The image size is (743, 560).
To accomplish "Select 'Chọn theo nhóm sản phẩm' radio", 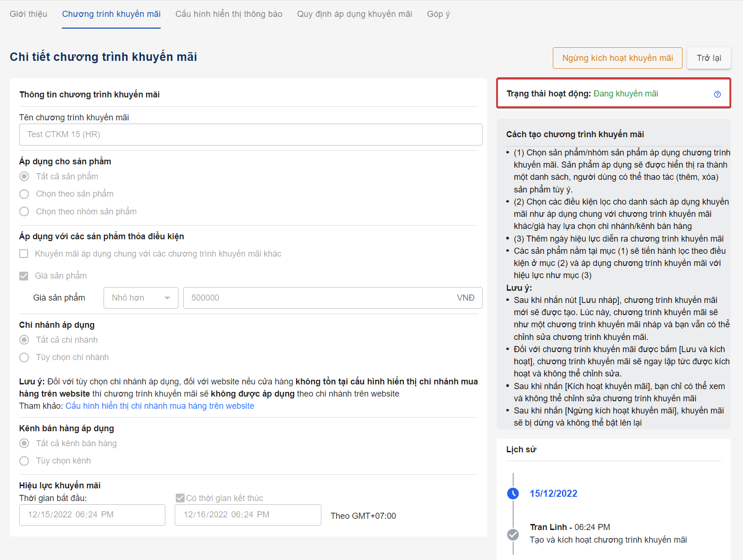I will coord(24,212).
